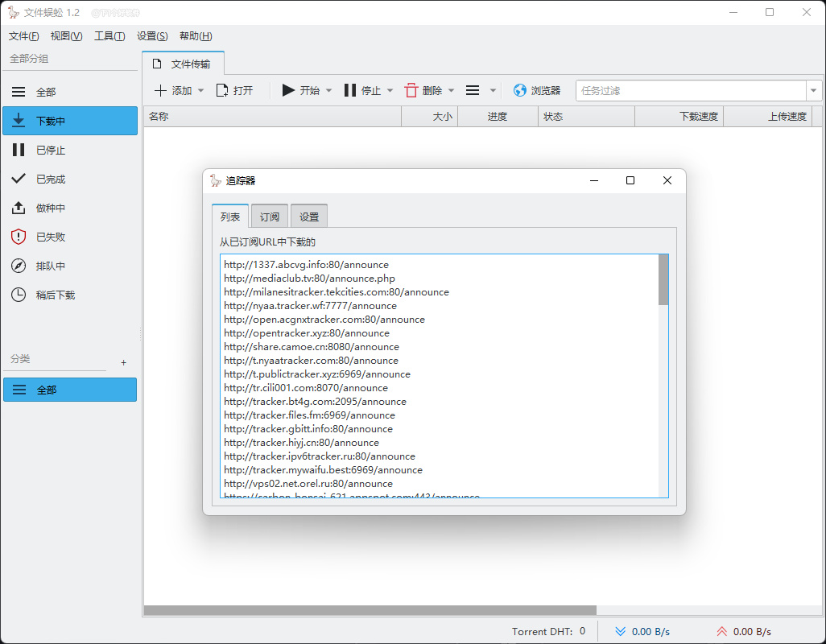Click the red 删除 trash icon
826x644 pixels.
[411, 91]
